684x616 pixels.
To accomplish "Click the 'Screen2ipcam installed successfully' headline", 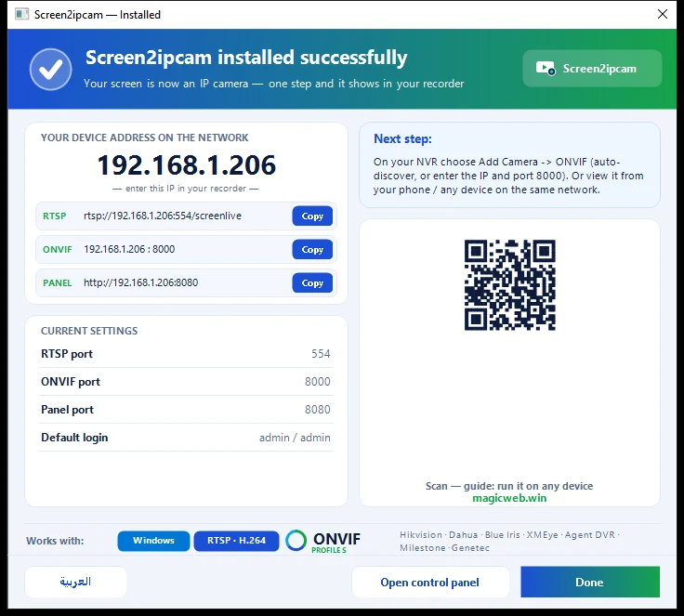I will click(x=246, y=58).
